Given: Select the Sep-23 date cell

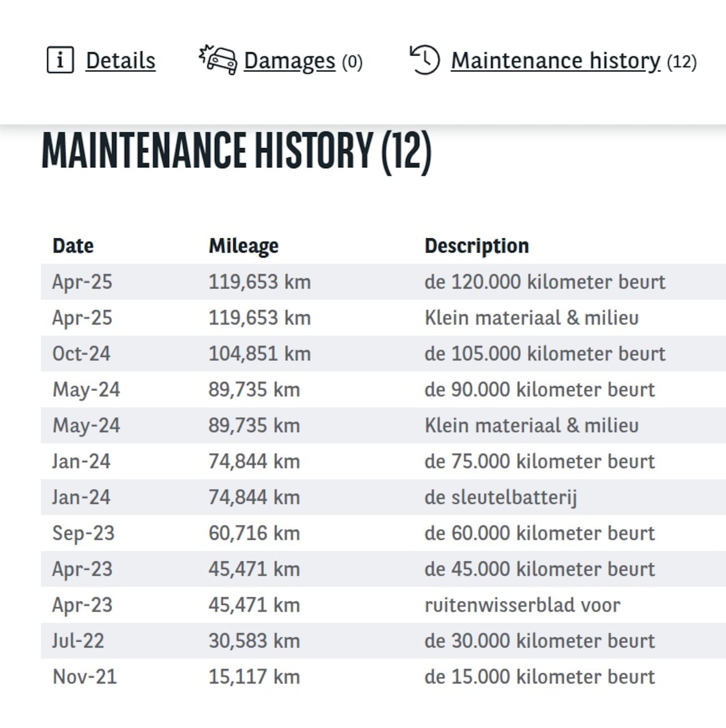Looking at the screenshot, I should [x=83, y=533].
